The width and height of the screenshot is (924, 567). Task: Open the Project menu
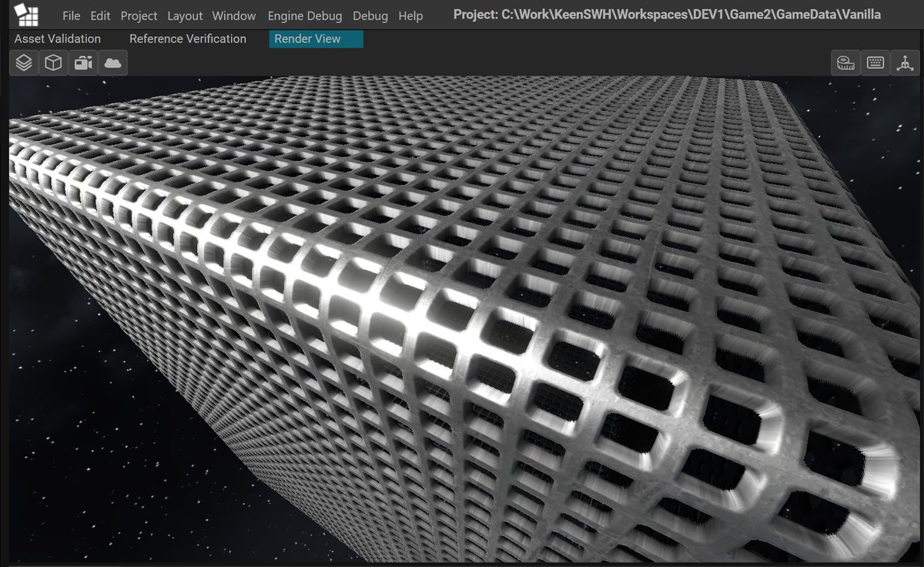[x=139, y=15]
